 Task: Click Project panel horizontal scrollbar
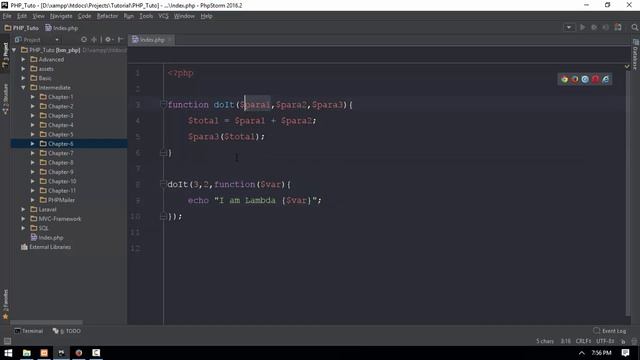(47, 322)
